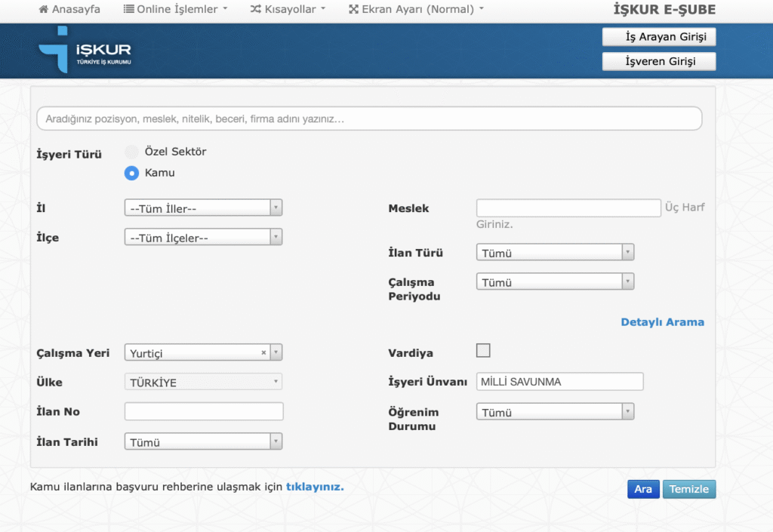Open the Ekran Ayarı (Normal) menu
Screen dimensions: 773x532
417,9
